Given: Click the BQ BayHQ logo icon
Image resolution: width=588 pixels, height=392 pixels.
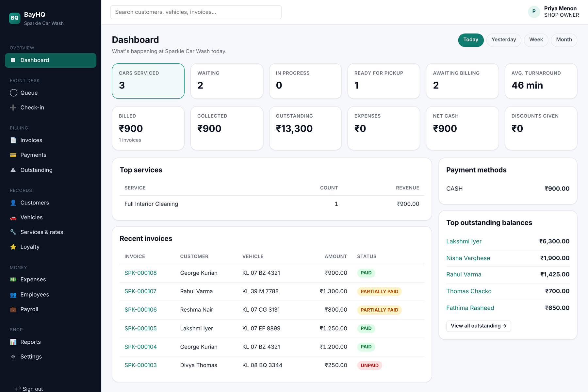Looking at the screenshot, I should point(15,18).
